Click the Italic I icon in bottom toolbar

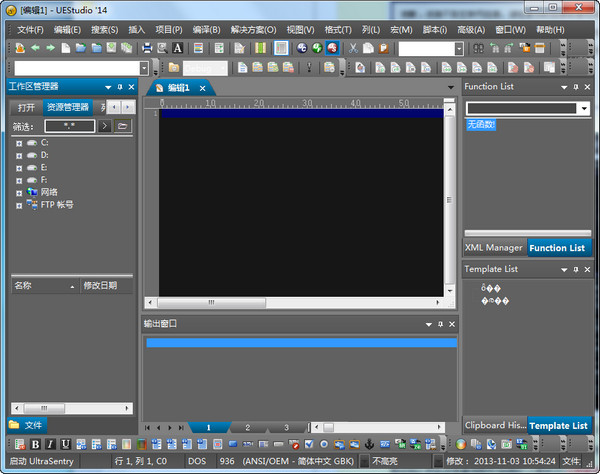point(51,444)
